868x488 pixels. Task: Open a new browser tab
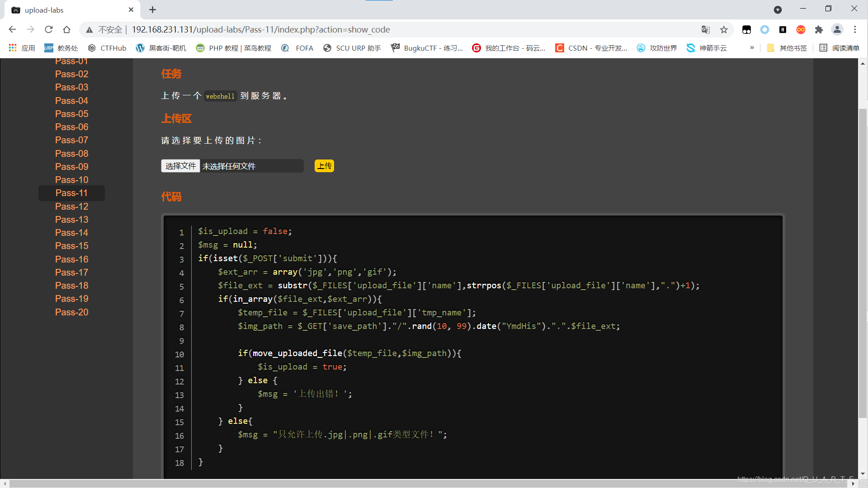(x=153, y=9)
